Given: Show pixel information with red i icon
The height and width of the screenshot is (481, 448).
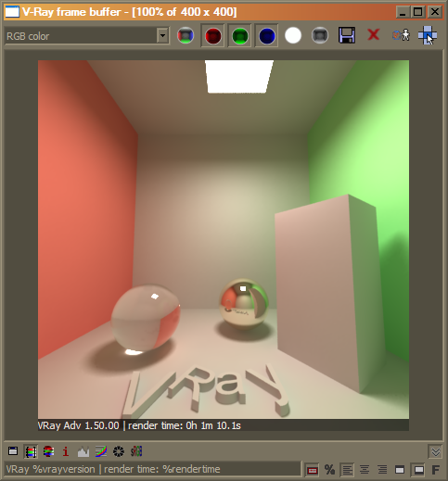Looking at the screenshot, I should [66, 451].
